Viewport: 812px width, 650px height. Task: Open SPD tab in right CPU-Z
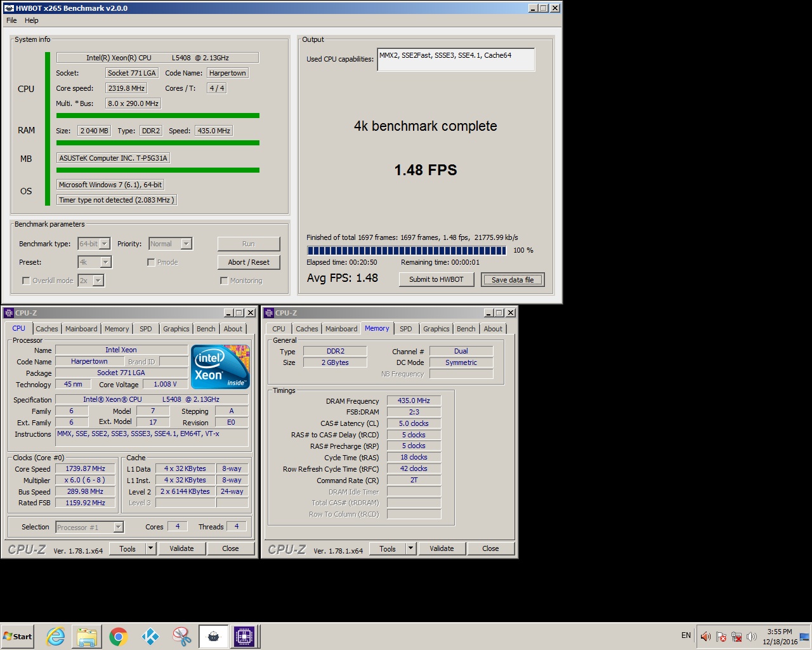point(406,329)
